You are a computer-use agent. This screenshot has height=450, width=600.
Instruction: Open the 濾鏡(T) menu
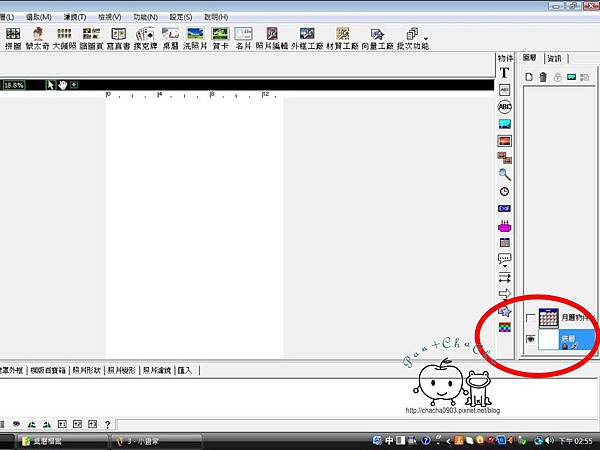point(75,17)
